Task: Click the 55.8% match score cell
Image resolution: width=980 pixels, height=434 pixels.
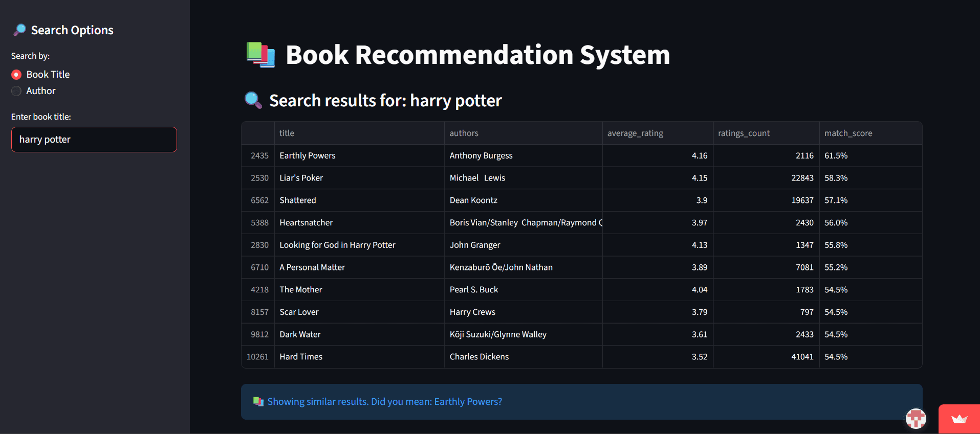Action: (x=870, y=245)
